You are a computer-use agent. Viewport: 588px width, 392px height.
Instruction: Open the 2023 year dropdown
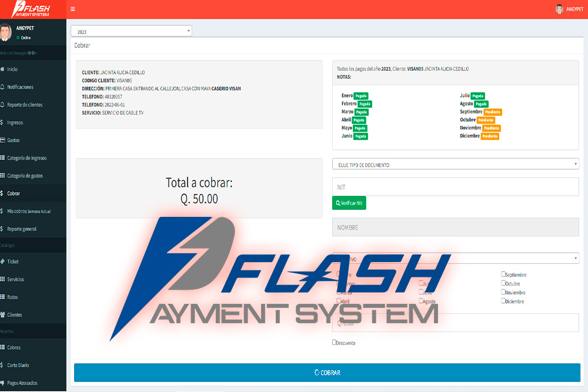pyautogui.click(x=131, y=31)
